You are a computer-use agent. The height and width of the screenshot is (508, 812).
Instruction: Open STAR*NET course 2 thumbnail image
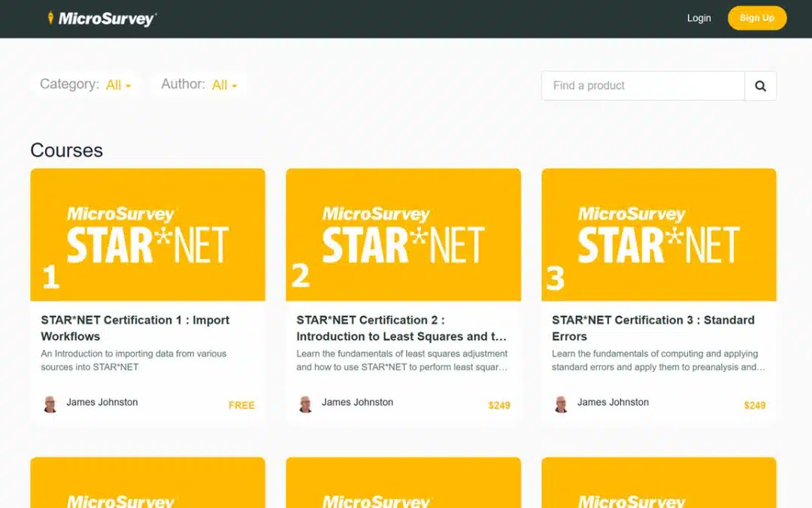click(x=403, y=235)
